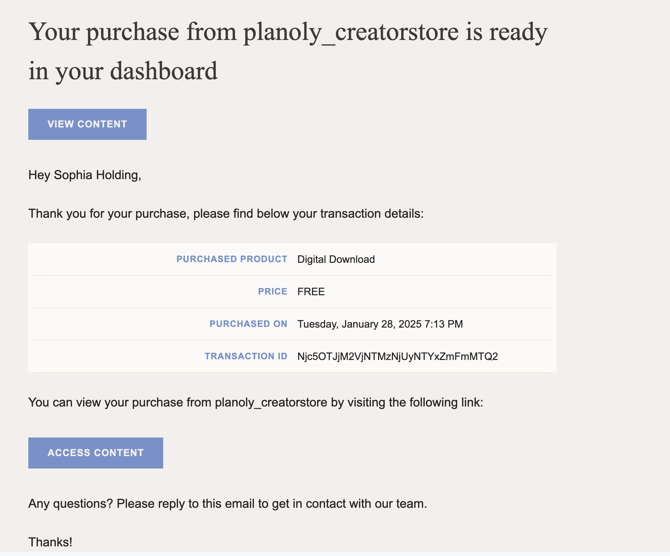Click the VIEW CONTENT button
Viewport: 670px width, 556px height.
tap(87, 124)
